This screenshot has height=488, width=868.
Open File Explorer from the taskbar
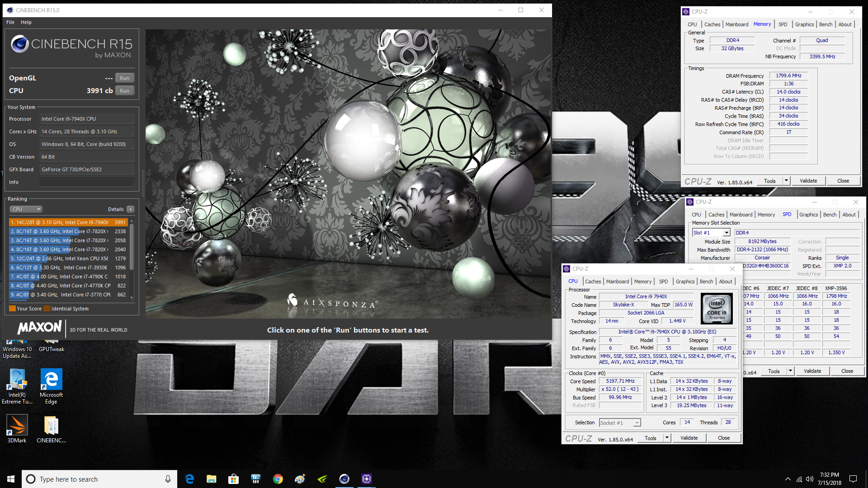(211, 479)
